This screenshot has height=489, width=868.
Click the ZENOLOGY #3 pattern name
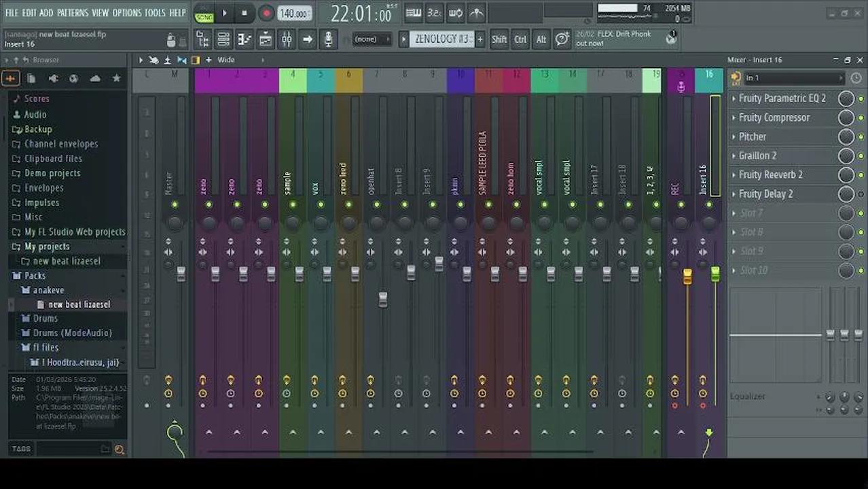tap(441, 39)
